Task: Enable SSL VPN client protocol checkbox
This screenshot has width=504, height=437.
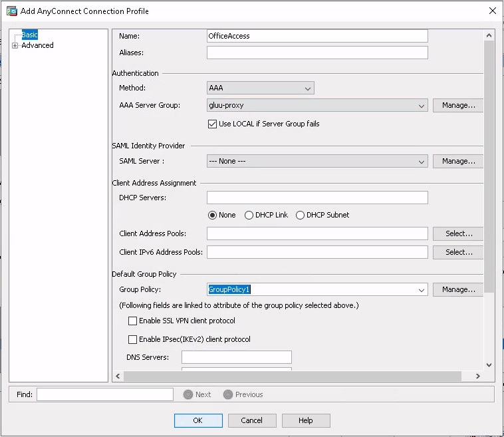Action: [133, 321]
